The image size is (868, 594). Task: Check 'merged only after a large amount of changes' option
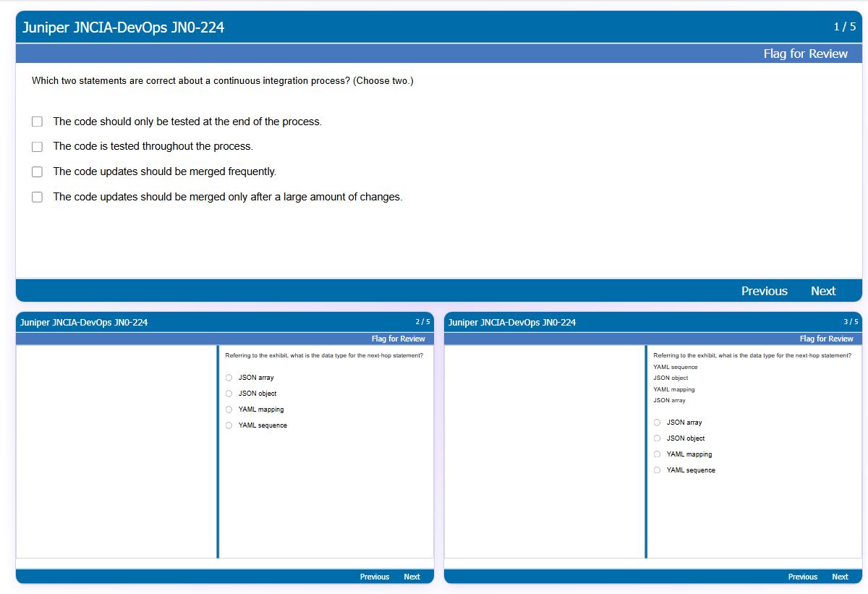tap(37, 197)
